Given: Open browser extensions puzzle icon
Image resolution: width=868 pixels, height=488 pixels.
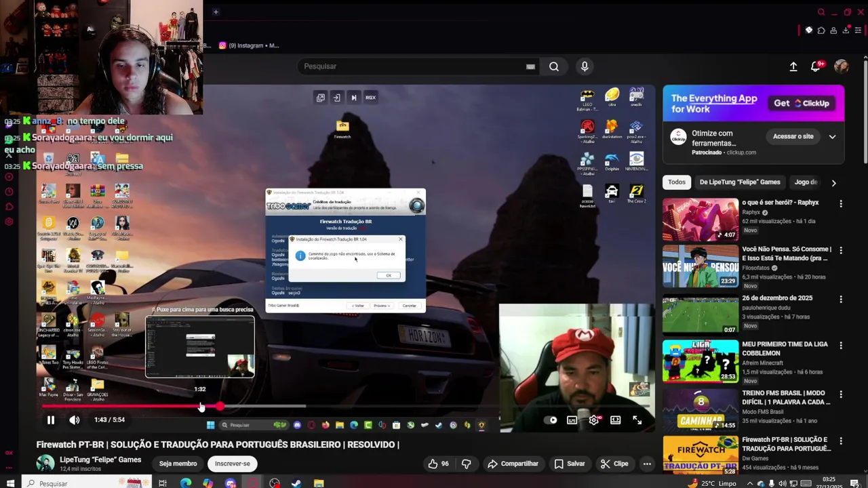Looking at the screenshot, I should point(821,30).
